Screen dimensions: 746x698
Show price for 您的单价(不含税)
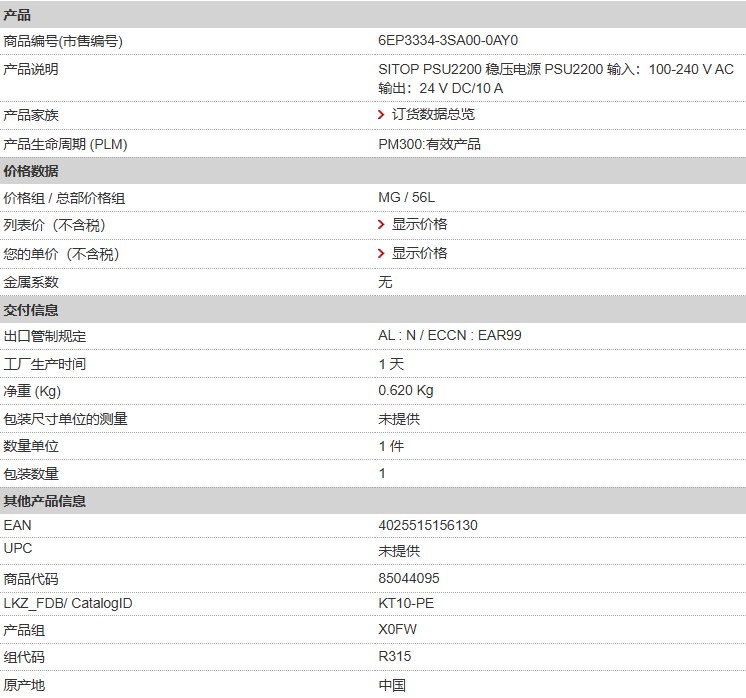[419, 254]
